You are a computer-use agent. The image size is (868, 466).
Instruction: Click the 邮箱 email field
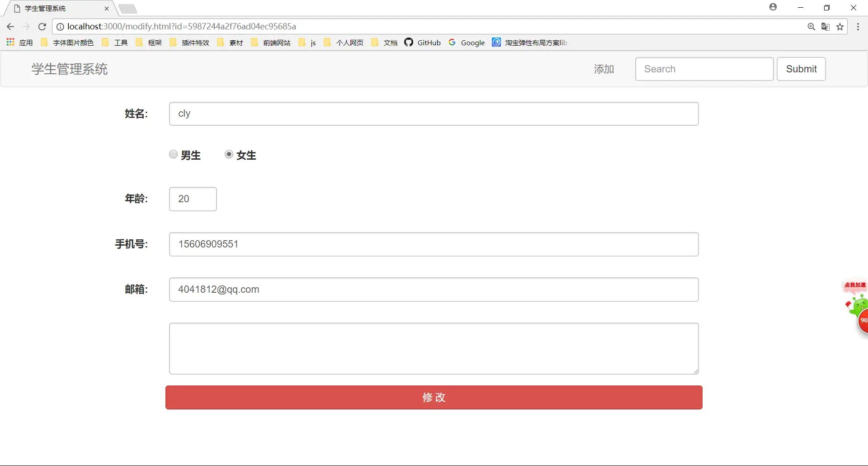pos(434,290)
